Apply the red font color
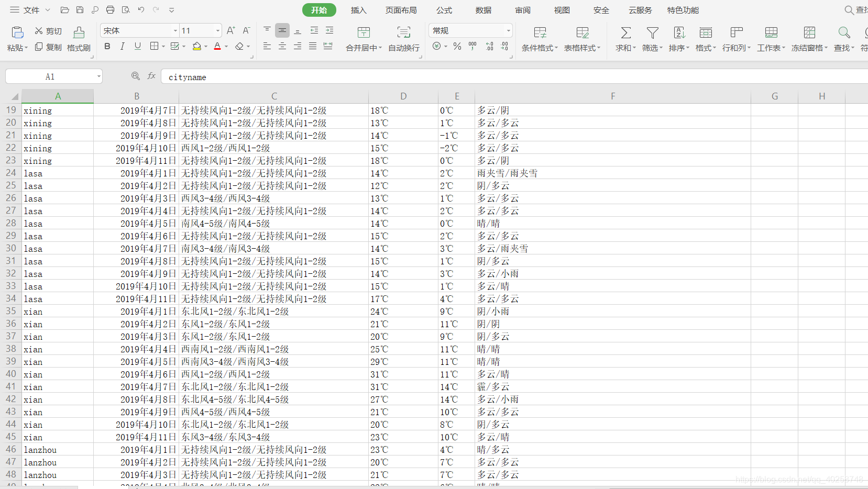Image resolution: width=868 pixels, height=489 pixels. tap(217, 47)
